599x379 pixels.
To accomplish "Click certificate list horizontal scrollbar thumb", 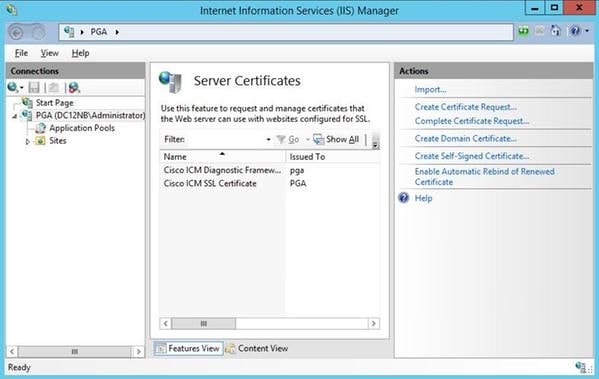I will point(204,324).
